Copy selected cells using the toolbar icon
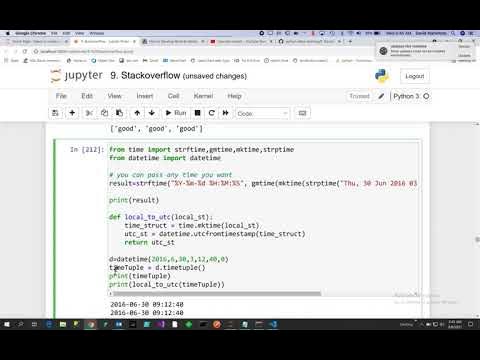This screenshot has width=480, height=360. tap(104, 113)
